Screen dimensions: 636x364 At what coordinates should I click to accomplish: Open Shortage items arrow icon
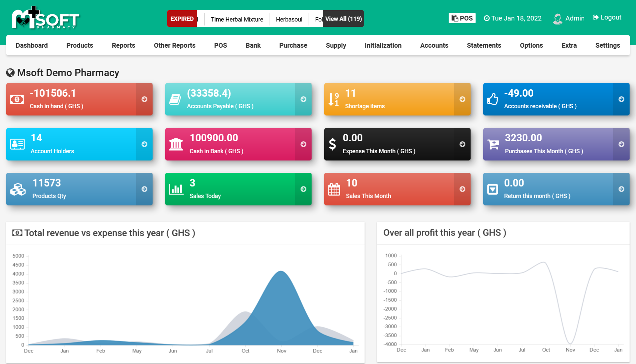coord(462,99)
